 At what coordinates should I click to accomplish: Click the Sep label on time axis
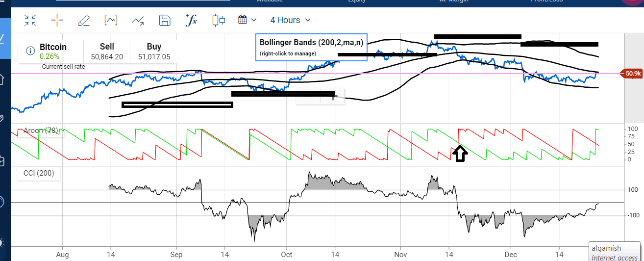176,255
